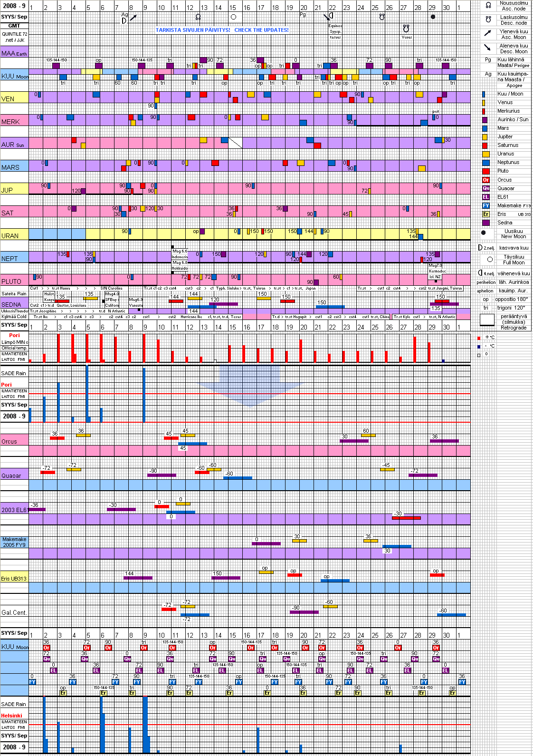Click the Descending node symbol in legend
The height and width of the screenshot is (756, 533).
click(488, 20)
